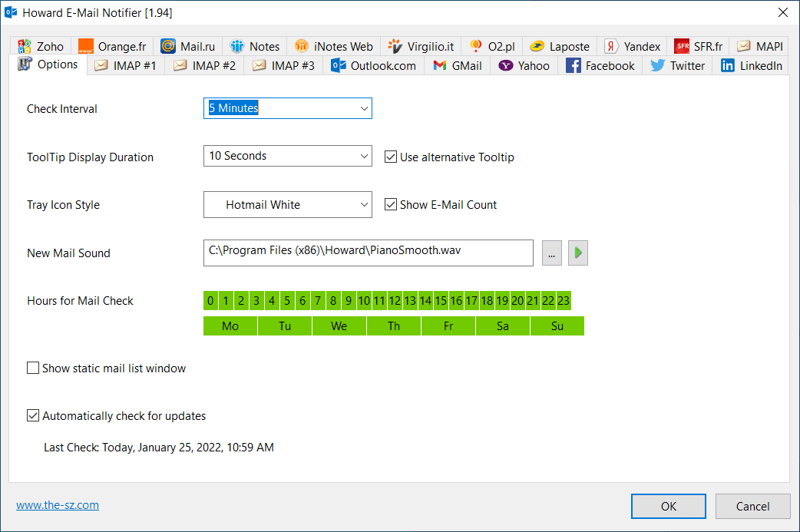The width and height of the screenshot is (800, 532).
Task: Toggle hour 0 for mail check
Action: pos(210,300)
